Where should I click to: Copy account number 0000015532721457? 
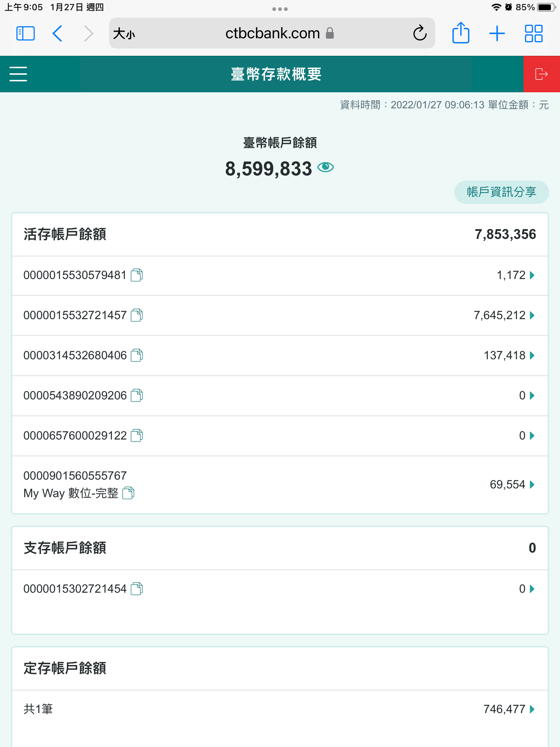point(137,315)
